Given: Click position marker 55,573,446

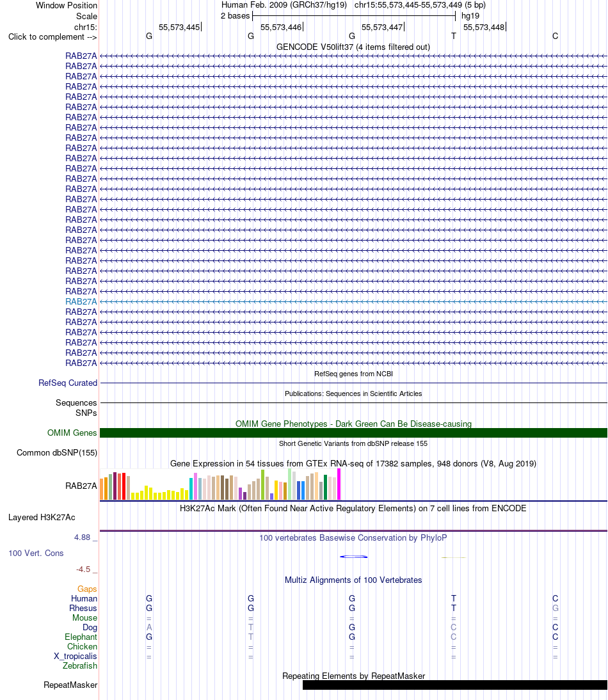Looking at the screenshot, I should coord(281,28).
